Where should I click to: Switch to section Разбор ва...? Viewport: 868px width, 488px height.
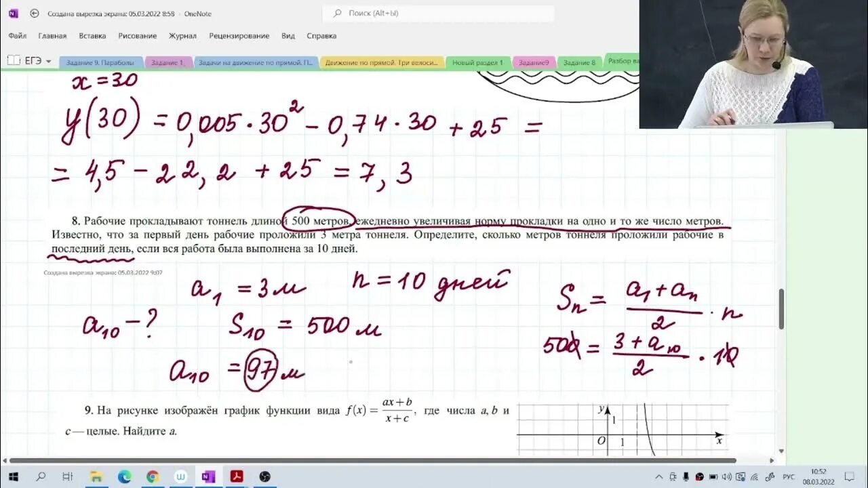click(621, 61)
